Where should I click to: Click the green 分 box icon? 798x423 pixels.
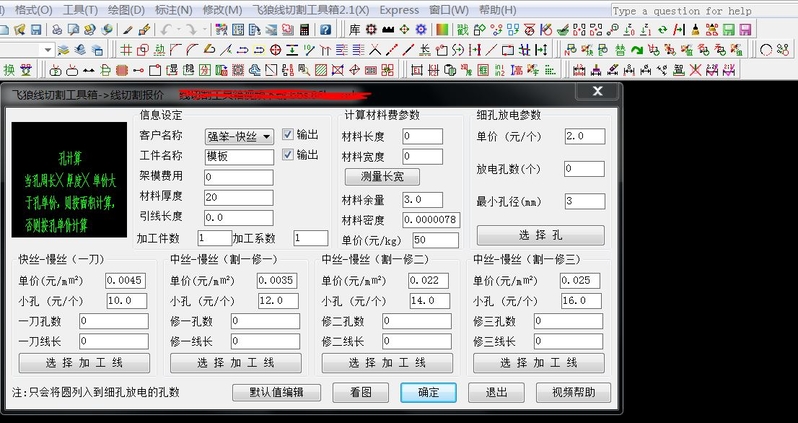pos(205,70)
